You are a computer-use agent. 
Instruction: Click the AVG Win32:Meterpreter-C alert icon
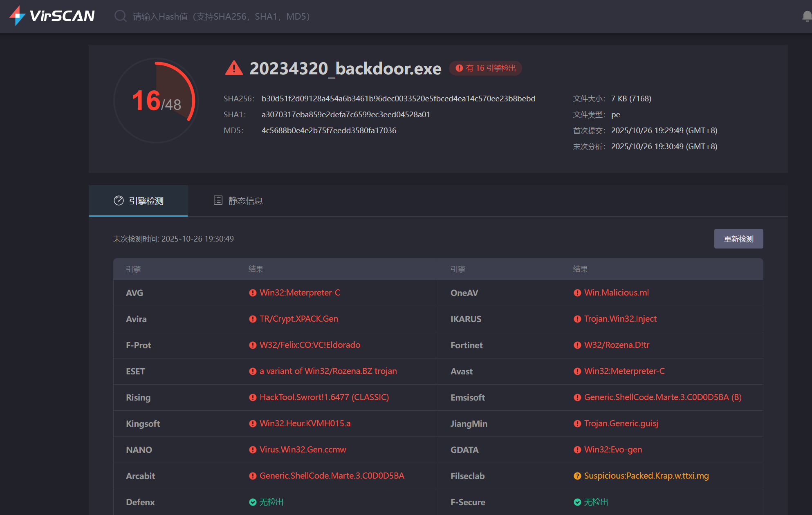point(253,293)
